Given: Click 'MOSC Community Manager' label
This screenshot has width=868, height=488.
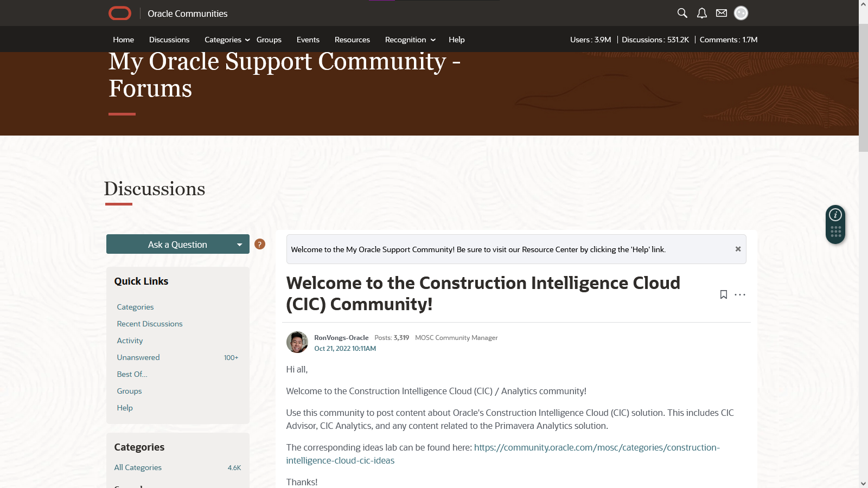Looking at the screenshot, I should 456,337.
